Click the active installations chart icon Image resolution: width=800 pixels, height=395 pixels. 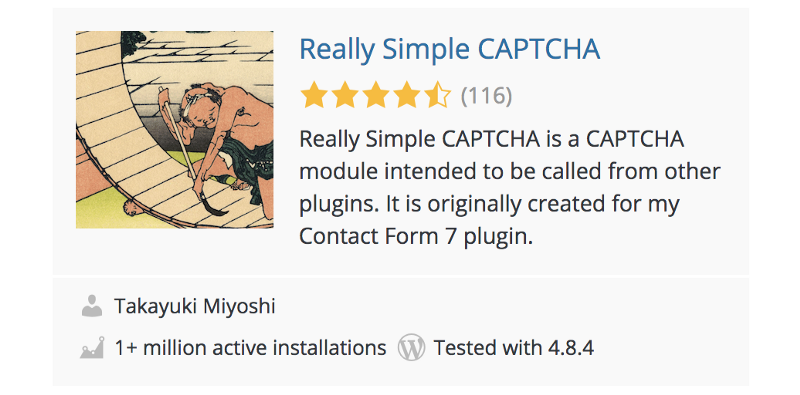click(92, 348)
